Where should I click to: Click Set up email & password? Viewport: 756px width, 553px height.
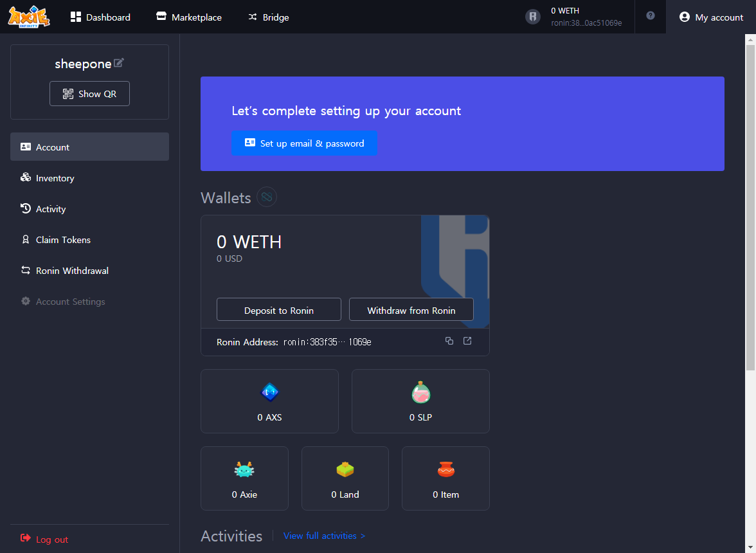[x=304, y=143]
